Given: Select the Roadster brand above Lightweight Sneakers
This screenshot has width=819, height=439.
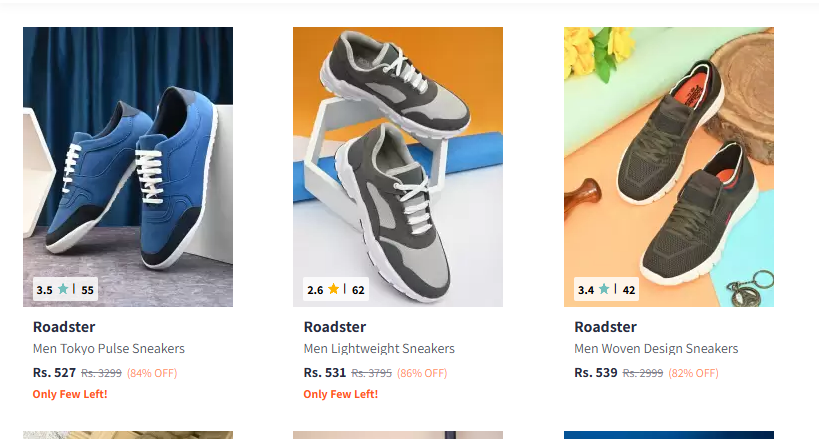Looking at the screenshot, I should point(335,327).
